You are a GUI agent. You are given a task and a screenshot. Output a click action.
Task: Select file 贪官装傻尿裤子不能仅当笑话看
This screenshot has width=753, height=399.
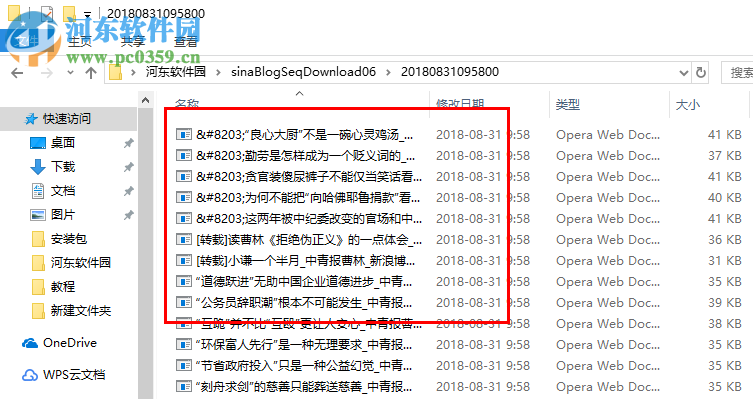[309, 177]
